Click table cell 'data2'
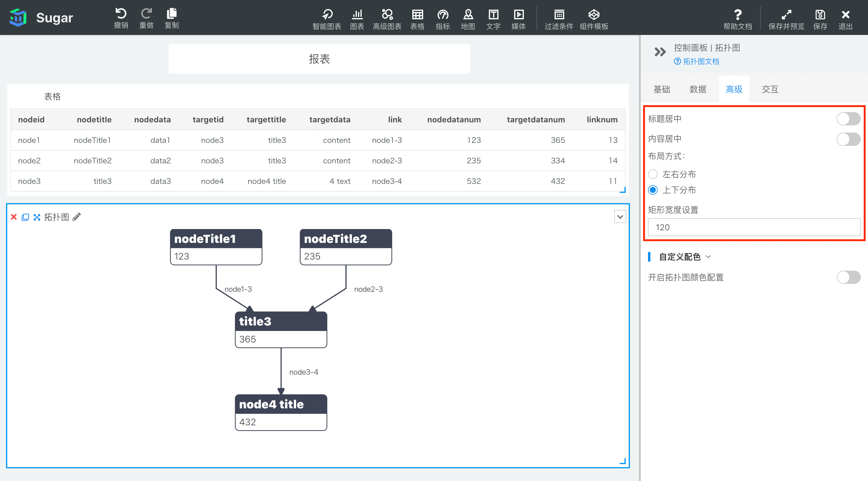The image size is (868, 481). click(x=160, y=161)
